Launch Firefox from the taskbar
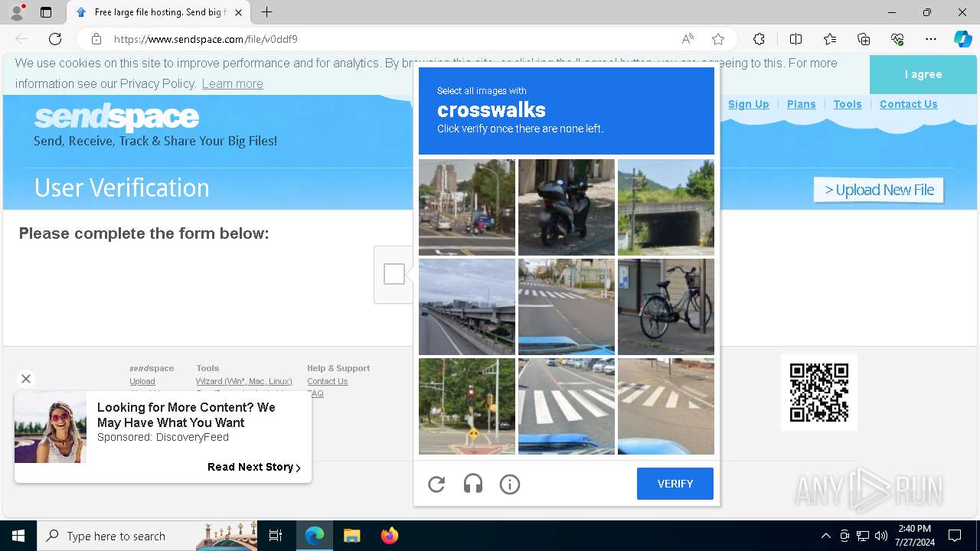Screen dimensions: 980x551 [390, 536]
